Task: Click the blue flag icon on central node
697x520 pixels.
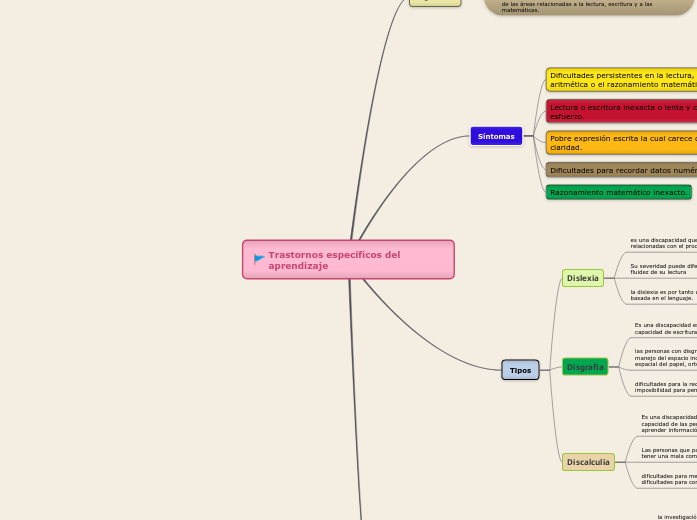Action: click(259, 259)
